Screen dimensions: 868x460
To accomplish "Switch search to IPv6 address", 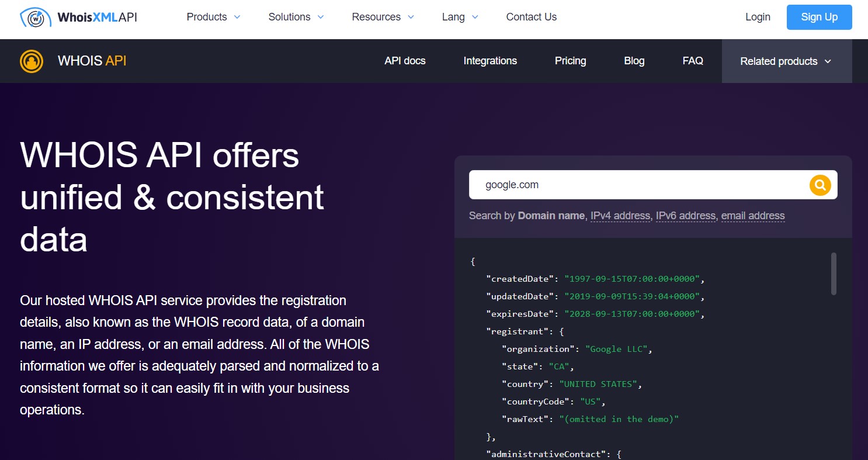I will [686, 216].
